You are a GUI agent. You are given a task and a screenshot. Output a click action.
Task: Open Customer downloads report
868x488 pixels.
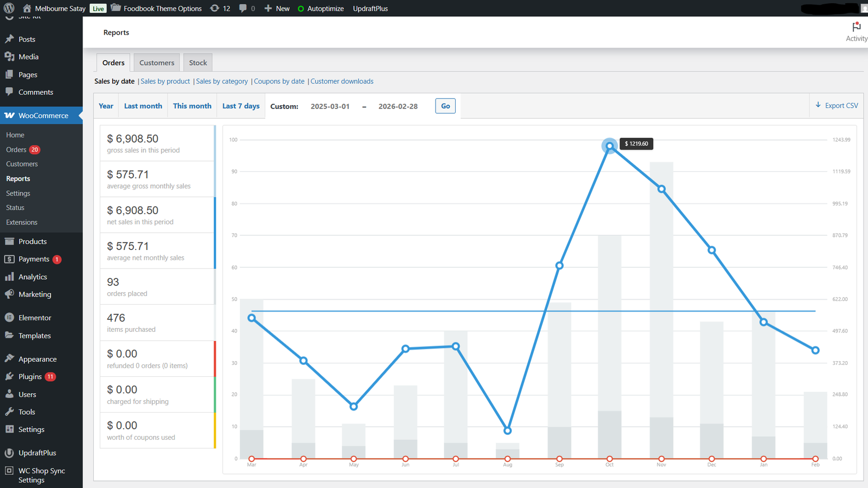click(x=342, y=81)
